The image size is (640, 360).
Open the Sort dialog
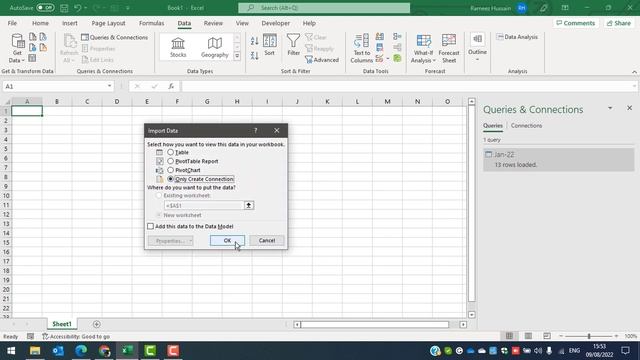tap(269, 45)
